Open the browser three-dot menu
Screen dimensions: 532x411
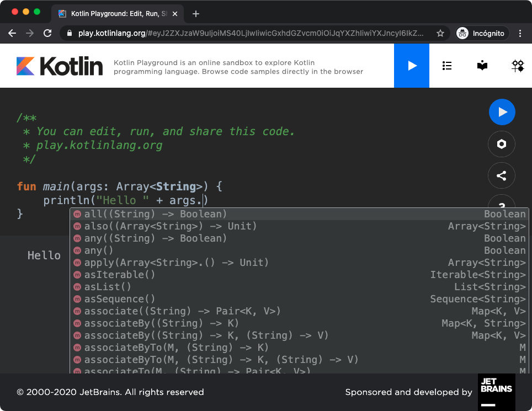click(x=520, y=33)
